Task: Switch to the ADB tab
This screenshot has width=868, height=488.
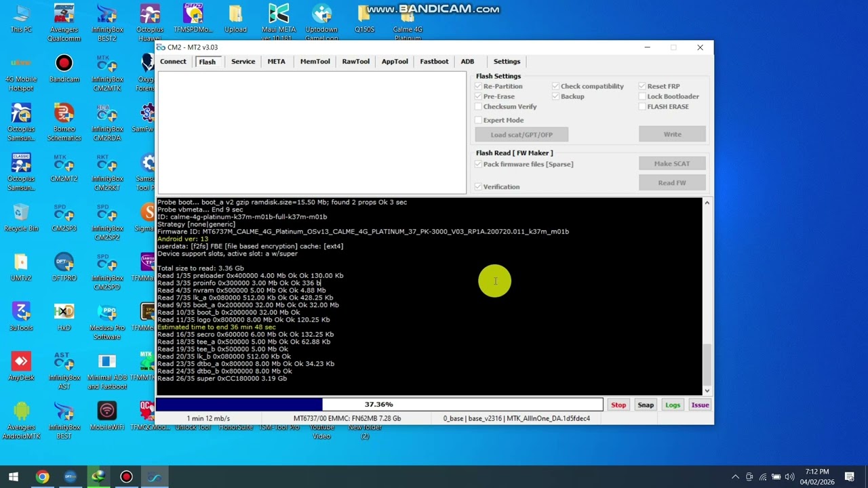Action: (467, 62)
